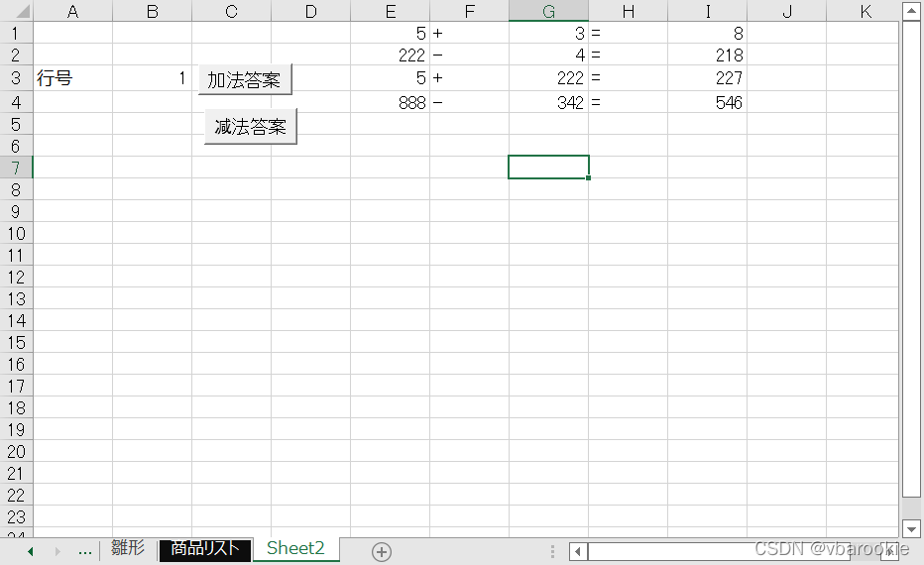This screenshot has height=565, width=924.
Task: Show hidden sheets via ellipsis
Action: pyautogui.click(x=85, y=551)
